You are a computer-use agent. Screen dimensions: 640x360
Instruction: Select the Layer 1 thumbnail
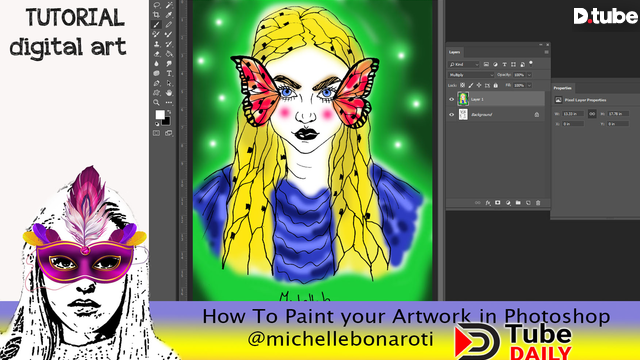463,99
